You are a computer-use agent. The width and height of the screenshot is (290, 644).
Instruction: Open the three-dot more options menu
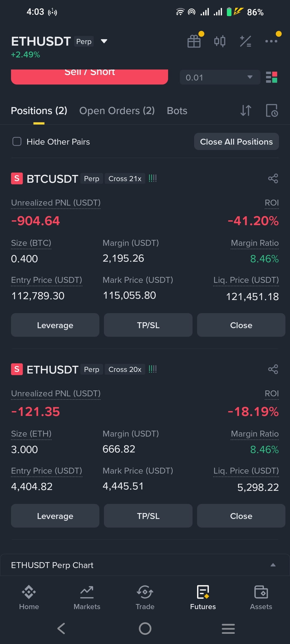click(271, 41)
